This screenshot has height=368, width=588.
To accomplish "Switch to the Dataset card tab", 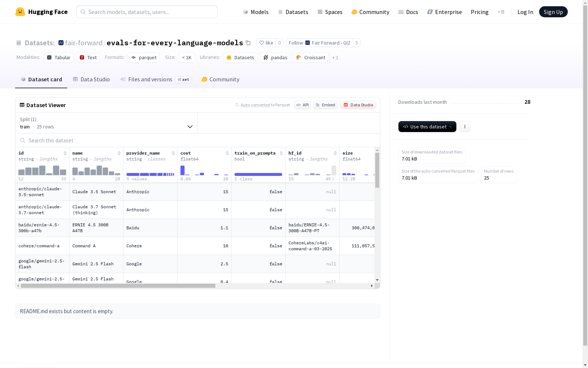I will 41,79.
